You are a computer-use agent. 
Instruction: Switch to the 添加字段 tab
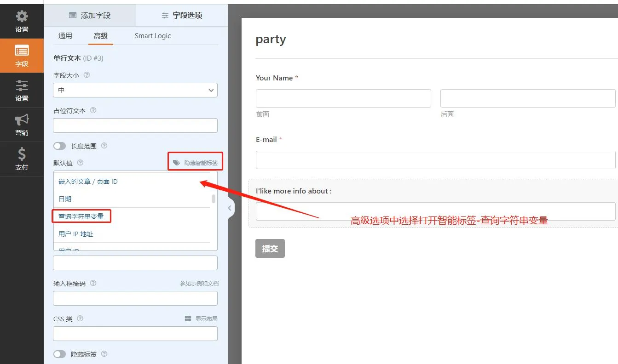coord(90,15)
